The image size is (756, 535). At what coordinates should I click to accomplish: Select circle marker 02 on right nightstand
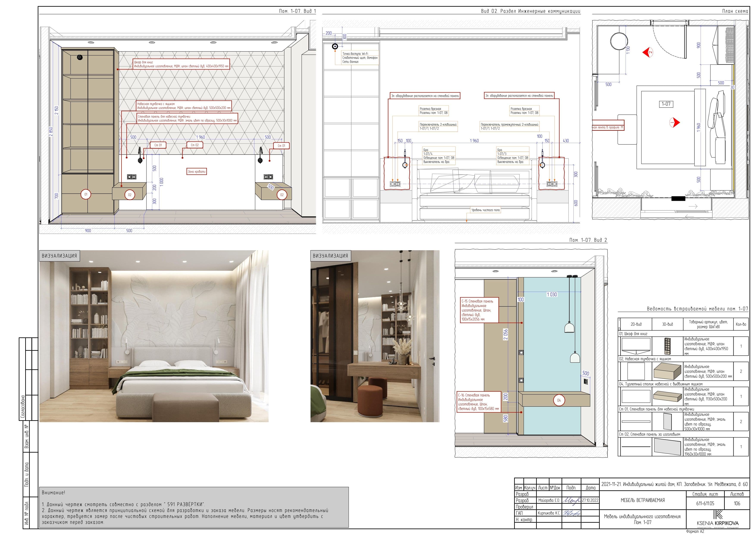pyautogui.click(x=282, y=195)
